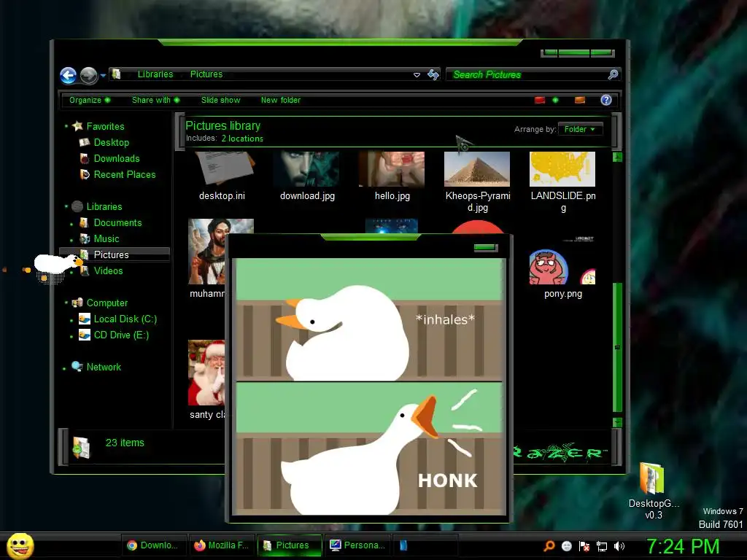This screenshot has width=747, height=560.
Task: Click the 7:24 PM clock
Action: point(683,547)
